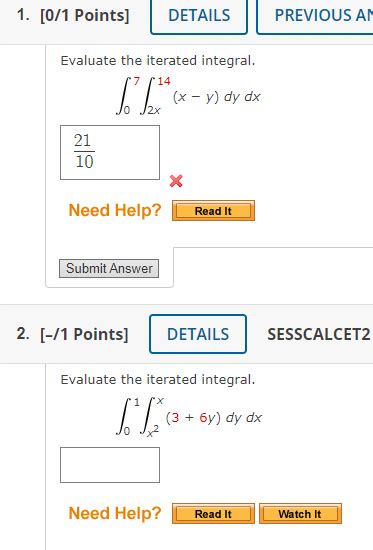Click the red X incorrect-answer mark
This screenshot has height=550, width=373.
point(176,181)
